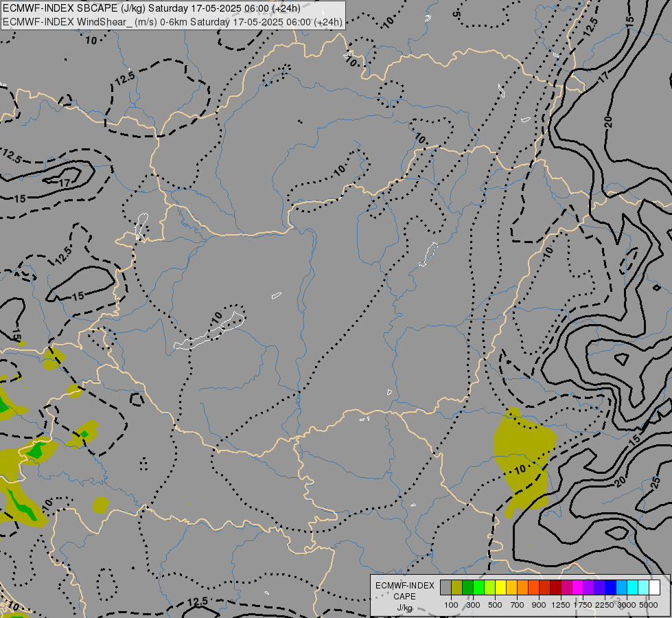Click the 1250 value under the legend

tap(561, 605)
